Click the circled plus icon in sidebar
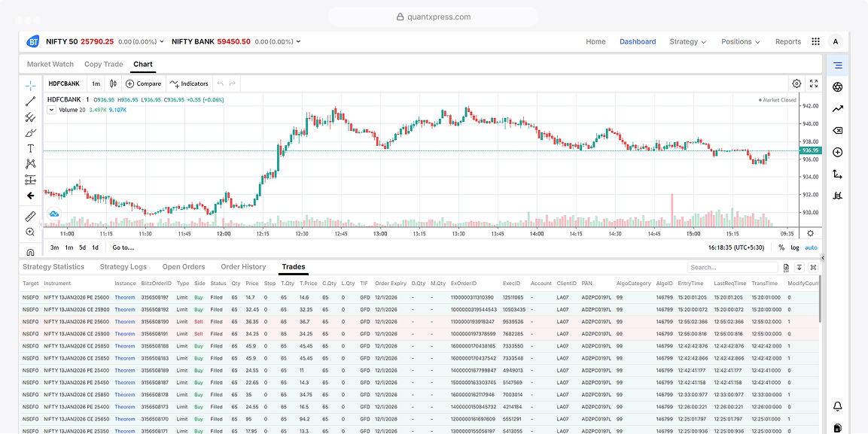The image size is (868, 434). [x=838, y=152]
